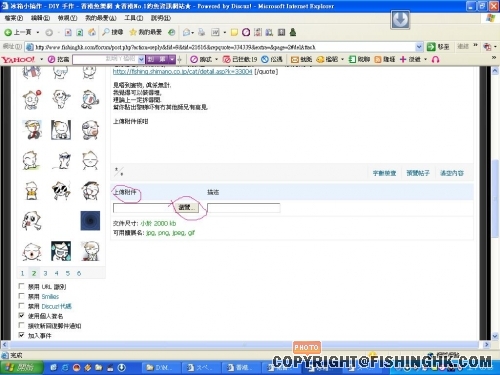Print the page via printer icon
This screenshot has width=500, height=375.
point(201,32)
